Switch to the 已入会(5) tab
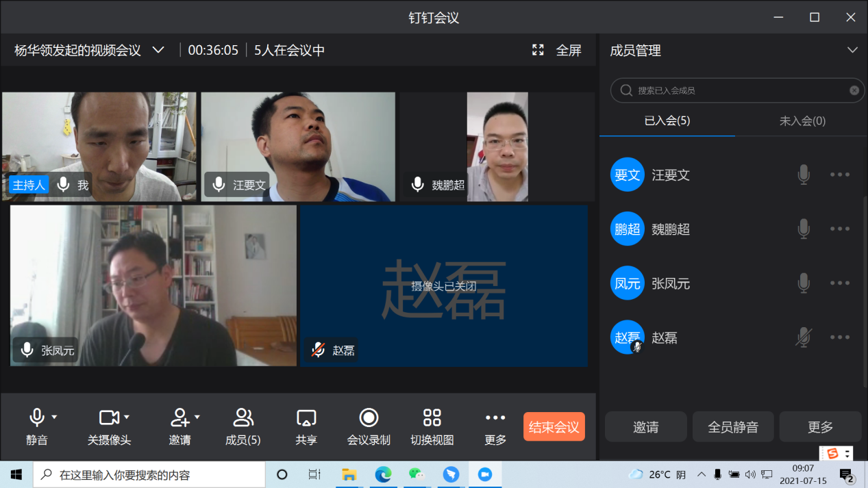868x488 pixels. [x=667, y=120]
